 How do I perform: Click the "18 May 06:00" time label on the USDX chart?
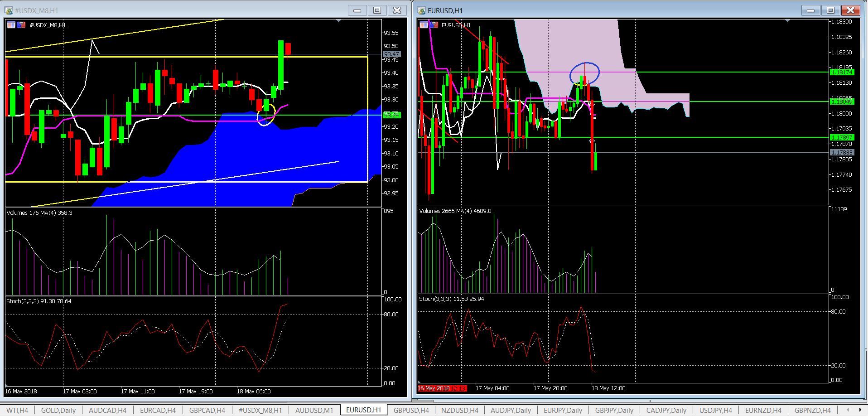tap(254, 392)
